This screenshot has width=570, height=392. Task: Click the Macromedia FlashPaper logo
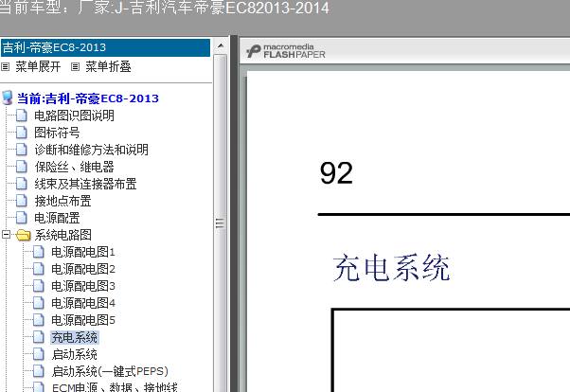(286, 51)
